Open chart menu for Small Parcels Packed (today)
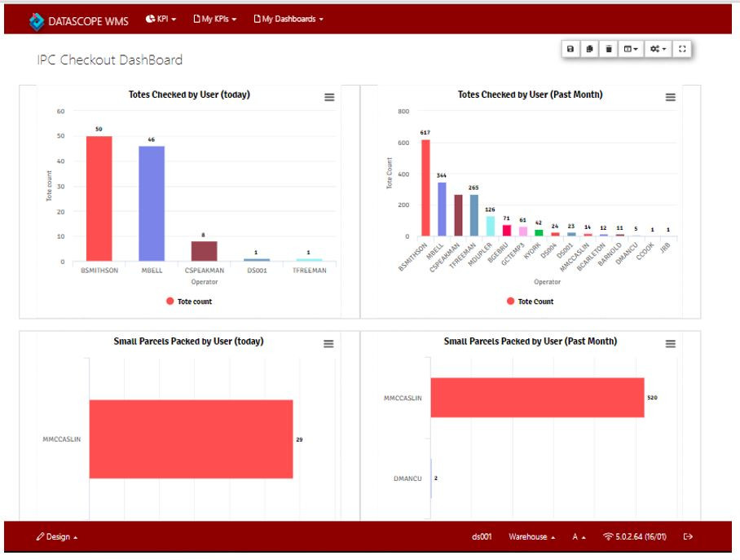 pyautogui.click(x=329, y=344)
